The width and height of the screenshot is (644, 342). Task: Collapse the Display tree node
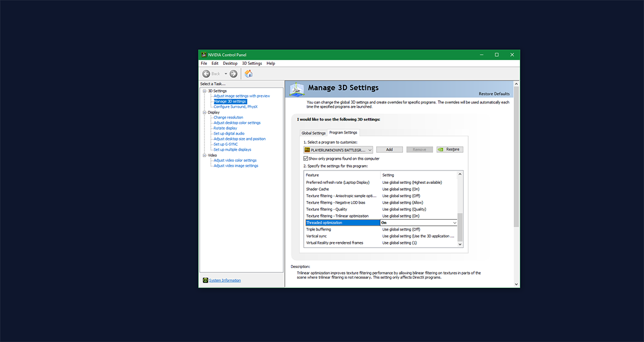pos(204,112)
